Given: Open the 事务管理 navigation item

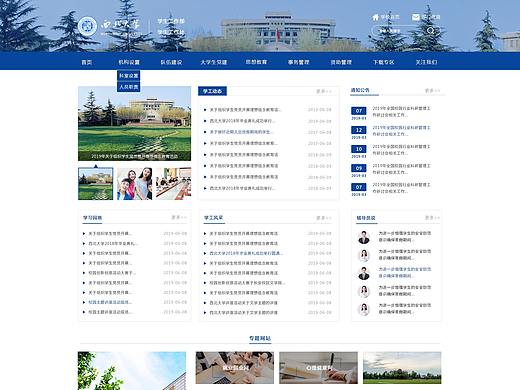Looking at the screenshot, I should click(299, 62).
